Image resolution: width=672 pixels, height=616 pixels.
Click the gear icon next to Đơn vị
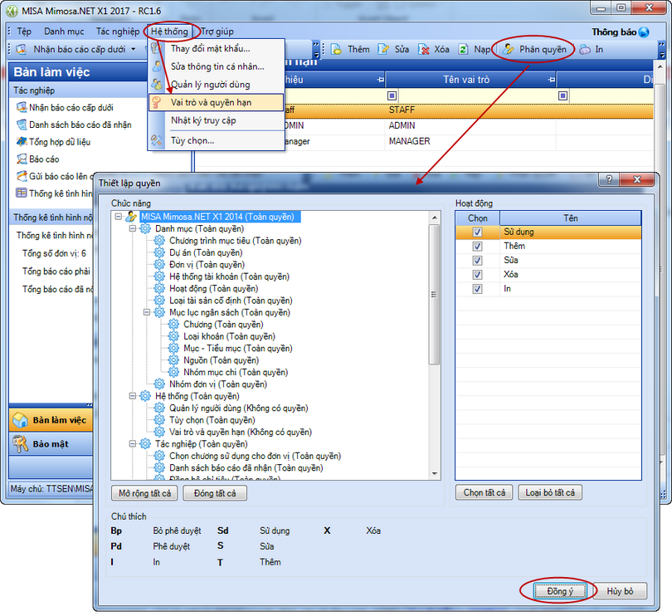click(159, 264)
